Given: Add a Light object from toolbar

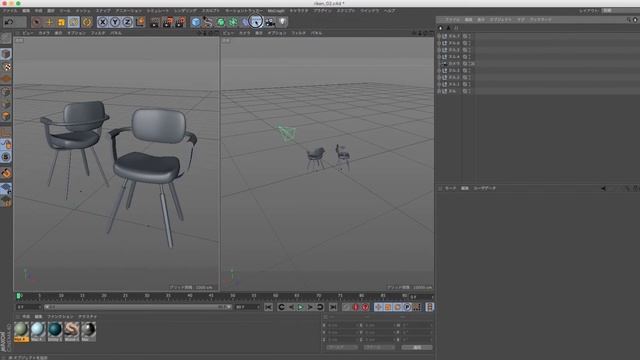Looking at the screenshot, I should click(282, 22).
